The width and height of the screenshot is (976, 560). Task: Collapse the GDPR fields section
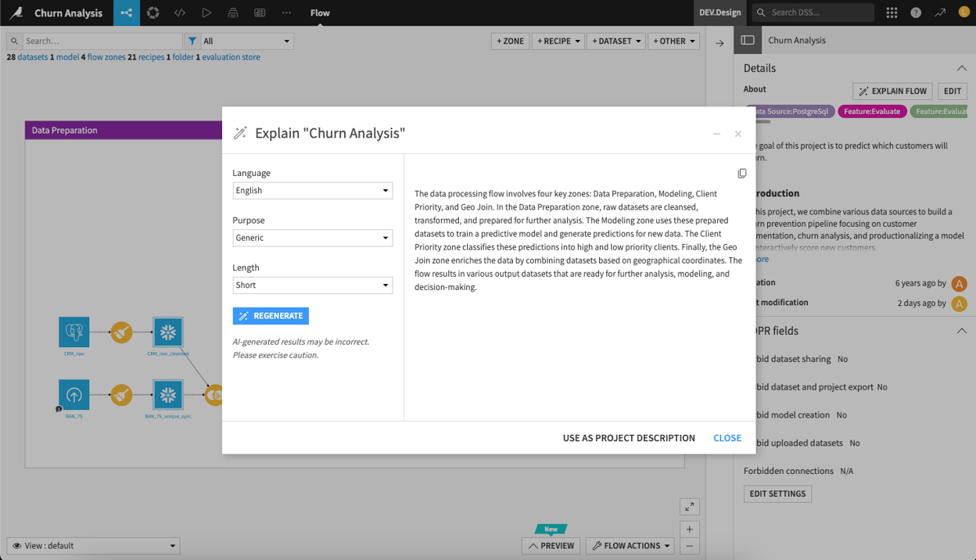[961, 330]
